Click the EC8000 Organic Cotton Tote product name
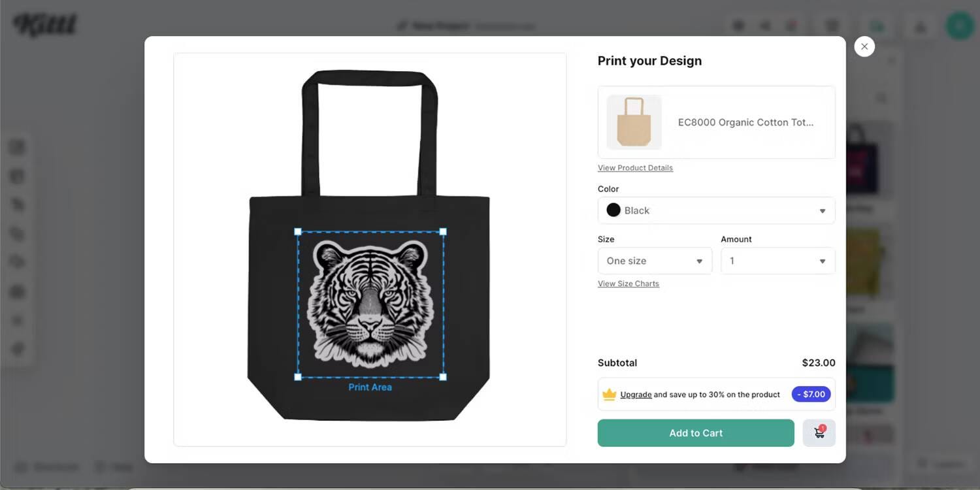This screenshot has height=490, width=980. tap(745, 122)
